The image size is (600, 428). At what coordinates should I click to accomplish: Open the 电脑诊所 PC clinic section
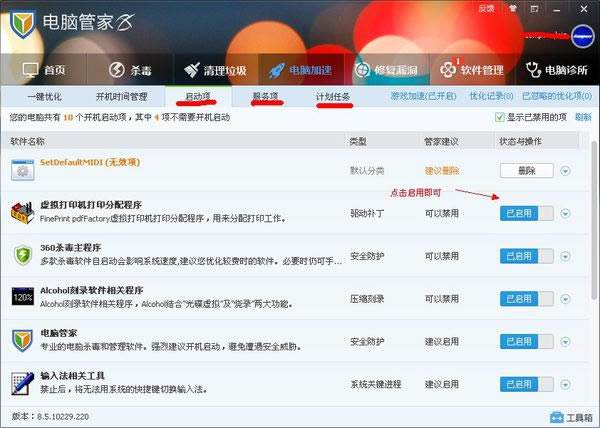pyautogui.click(x=557, y=70)
